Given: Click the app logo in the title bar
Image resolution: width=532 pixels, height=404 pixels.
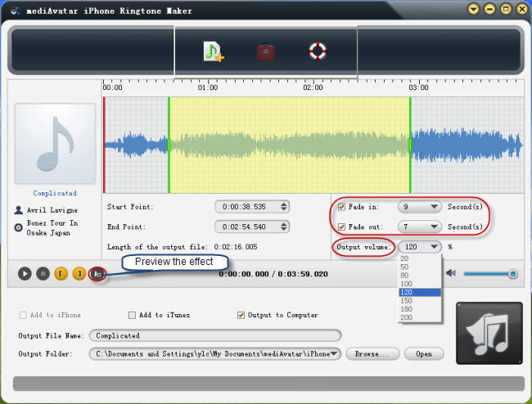Looking at the screenshot, I should [x=15, y=11].
